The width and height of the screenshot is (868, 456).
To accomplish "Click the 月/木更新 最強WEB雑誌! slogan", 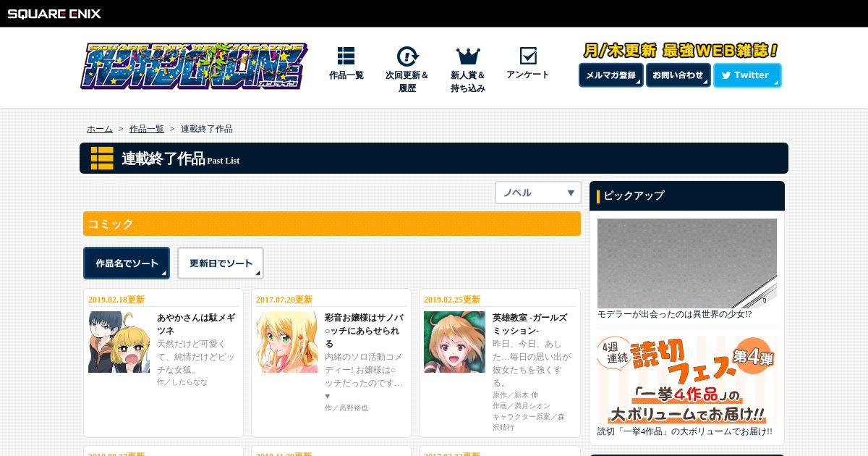I will (680, 51).
